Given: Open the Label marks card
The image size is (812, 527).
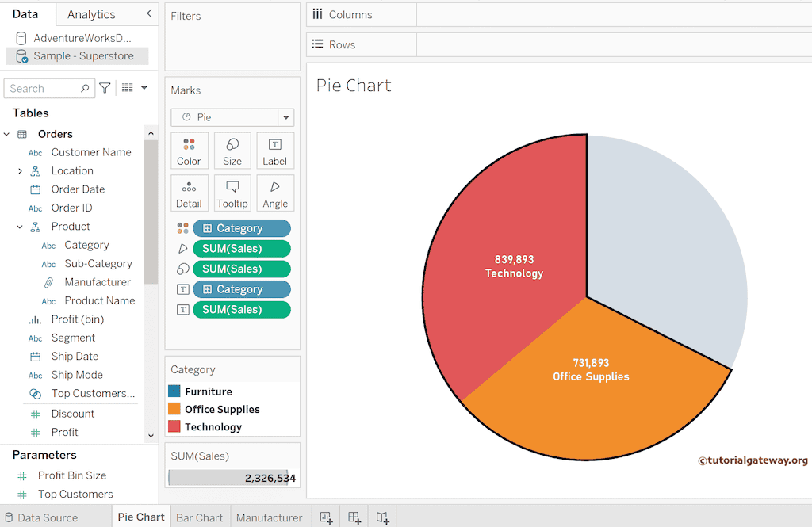Looking at the screenshot, I should 275,151.
